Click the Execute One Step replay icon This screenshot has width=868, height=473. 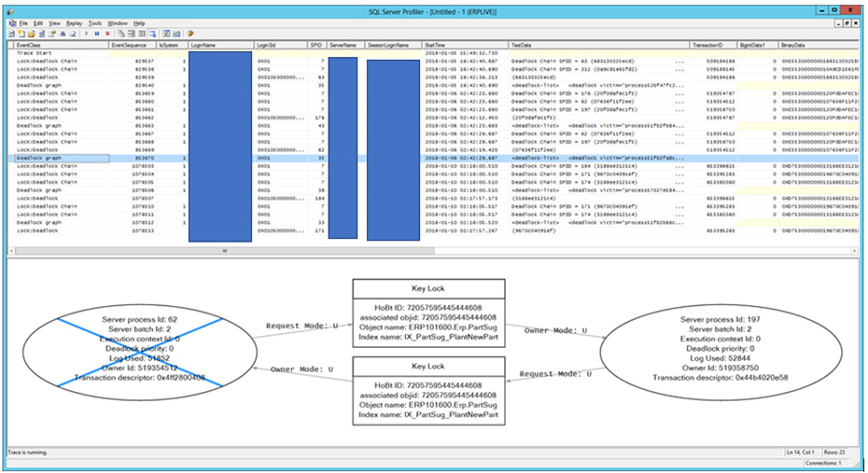coord(121,34)
